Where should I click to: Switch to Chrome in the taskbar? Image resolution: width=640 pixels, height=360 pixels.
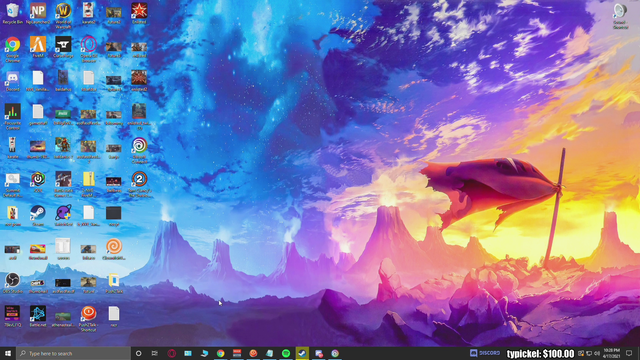click(220, 353)
